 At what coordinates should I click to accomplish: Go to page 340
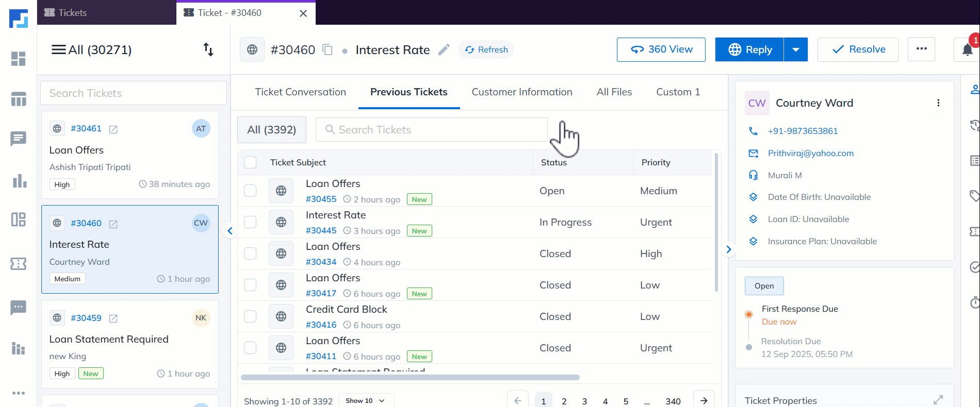(673, 401)
